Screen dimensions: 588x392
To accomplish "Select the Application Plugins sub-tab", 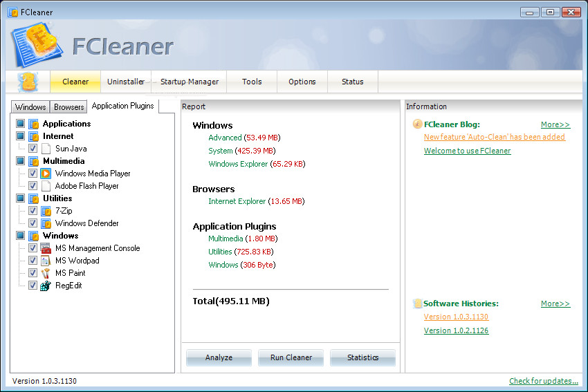I will click(x=122, y=106).
